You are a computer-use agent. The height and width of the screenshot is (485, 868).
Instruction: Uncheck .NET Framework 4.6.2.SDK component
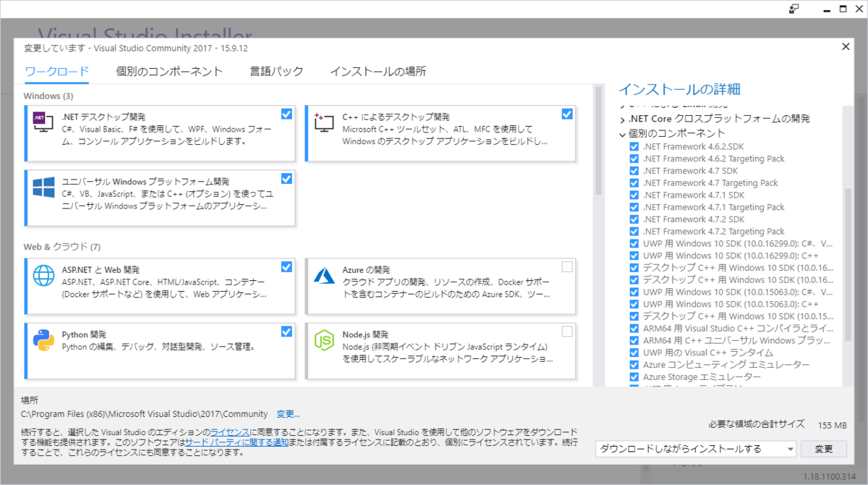coord(634,146)
